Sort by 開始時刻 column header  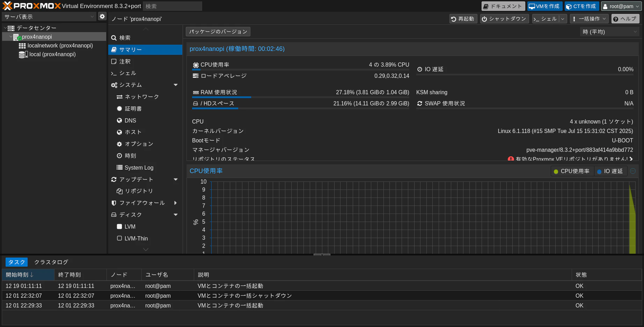(x=28, y=275)
